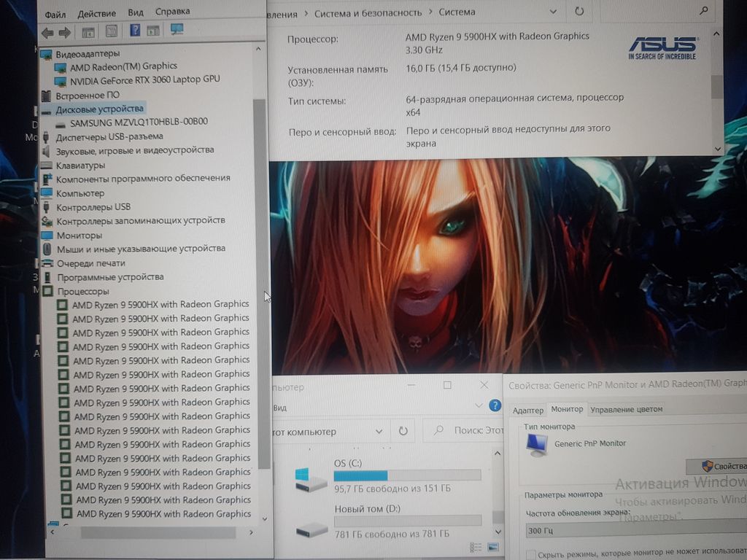Click the blue Help icon in Device Manager toolbar
This screenshot has height=560, width=747.
coord(135,31)
